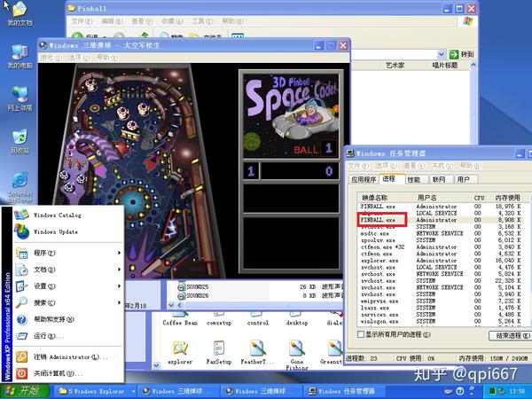Click the 注销 Administrator key icon

[21, 357]
